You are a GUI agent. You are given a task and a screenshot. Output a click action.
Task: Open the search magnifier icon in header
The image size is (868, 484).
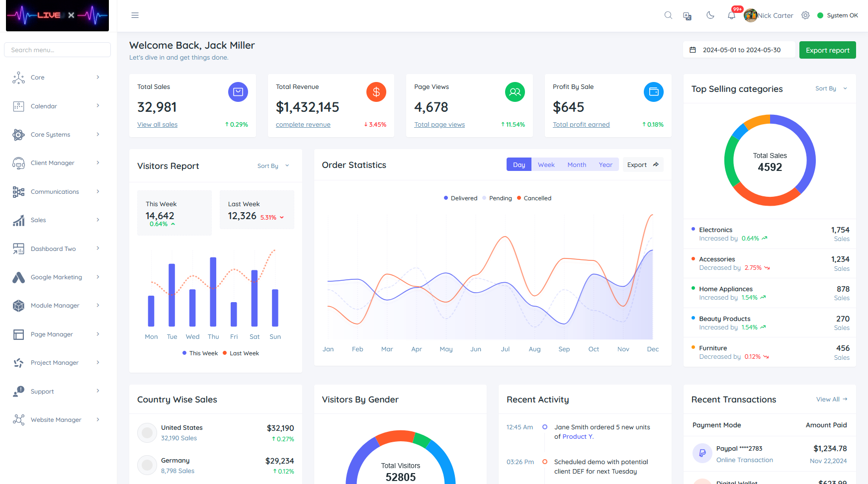pyautogui.click(x=668, y=15)
